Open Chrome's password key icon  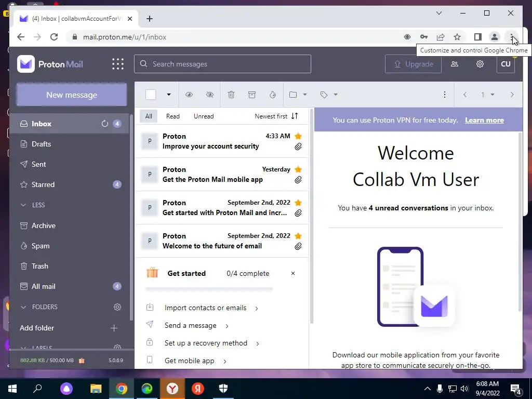pos(424,37)
